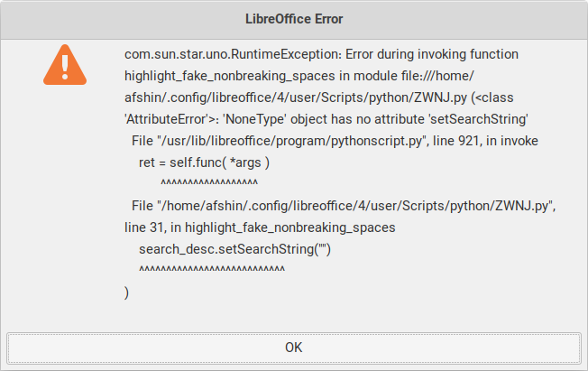The image size is (588, 371).
Task: Click the 'line 31, in highlight_fake_nonbreaking_spaces' text
Action: 260,228
